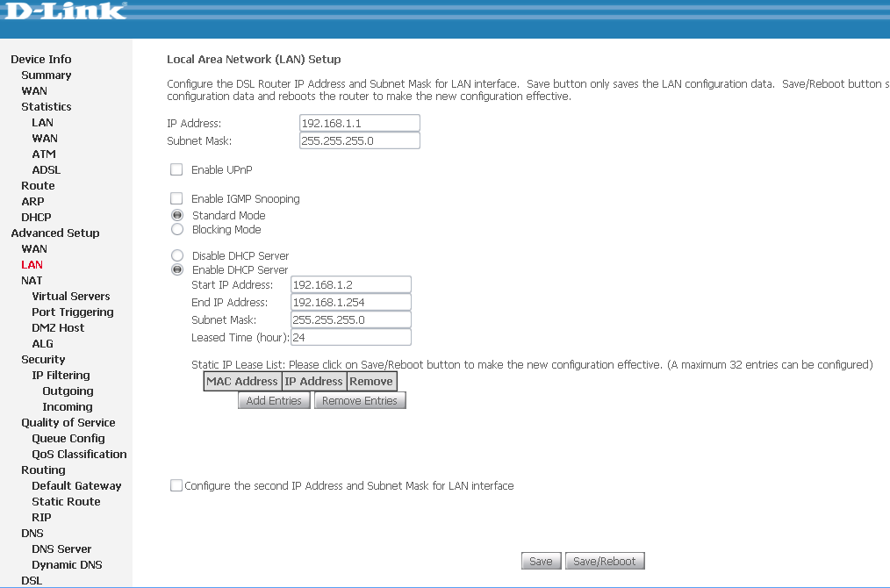Select the Standard Mode radio button

tap(177, 215)
